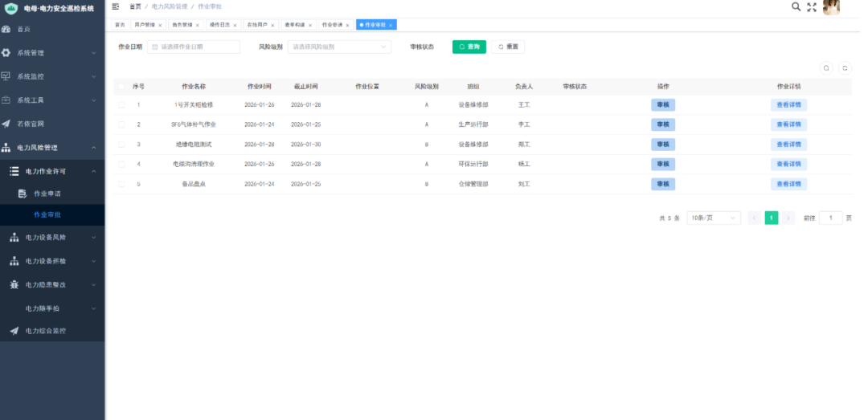Click the 电力风险管理 tree icon
The height and width of the screenshot is (420, 868).
(x=6, y=148)
